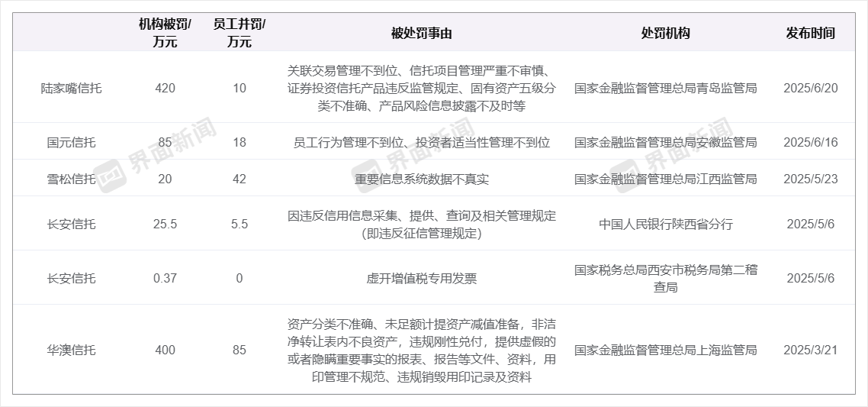This screenshot has width=868, height=407.
Task: Select the 国元信托 company cell
Action: click(71, 142)
